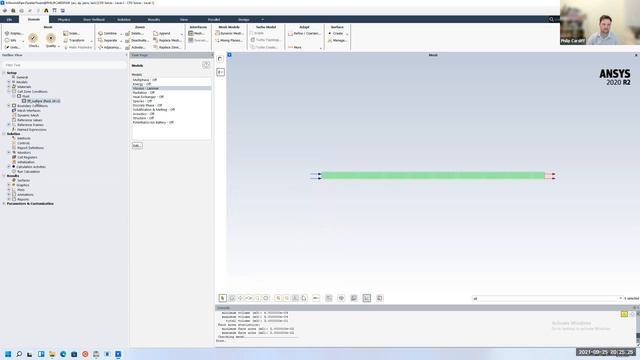
Task: Click the Filter Text input field
Action: click(64, 65)
